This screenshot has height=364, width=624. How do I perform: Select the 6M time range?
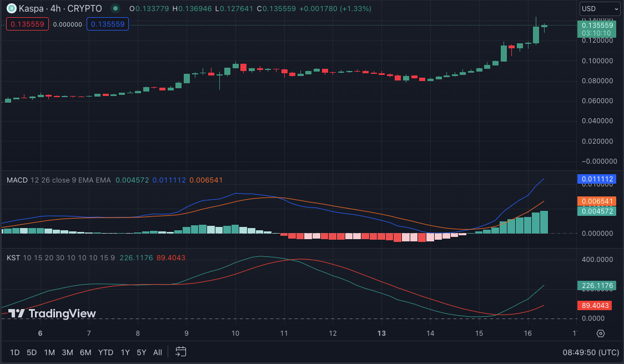[85, 352]
